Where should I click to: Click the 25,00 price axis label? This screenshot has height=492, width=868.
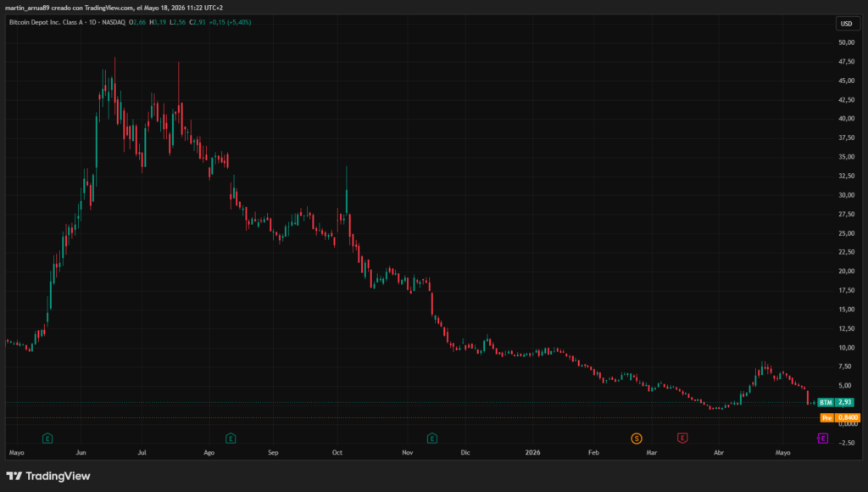pyautogui.click(x=847, y=233)
